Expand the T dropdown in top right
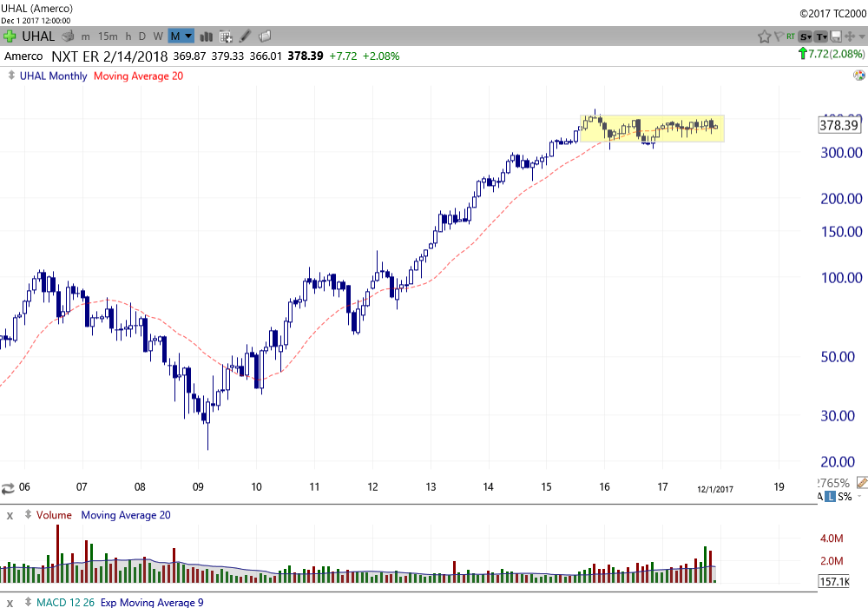The image size is (868, 608). click(x=821, y=36)
